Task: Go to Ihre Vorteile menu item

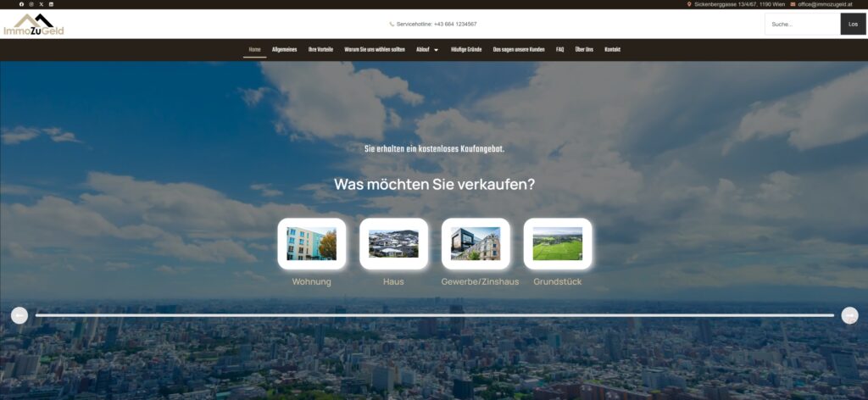Action: [320, 50]
